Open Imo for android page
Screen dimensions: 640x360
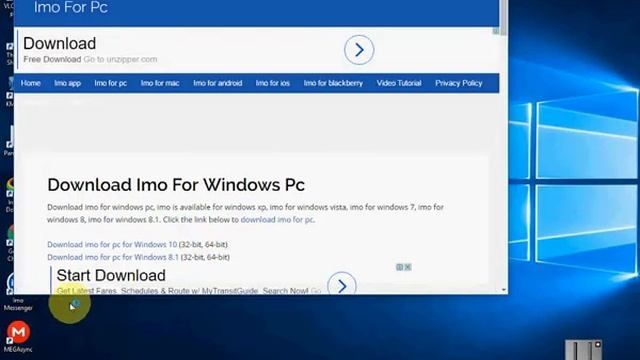point(218,83)
